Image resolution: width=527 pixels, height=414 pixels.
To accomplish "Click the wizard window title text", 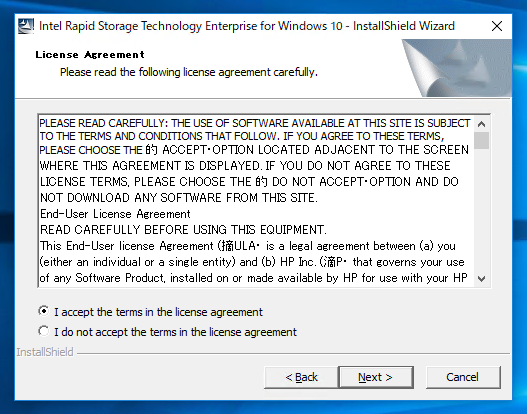I will point(247,26).
